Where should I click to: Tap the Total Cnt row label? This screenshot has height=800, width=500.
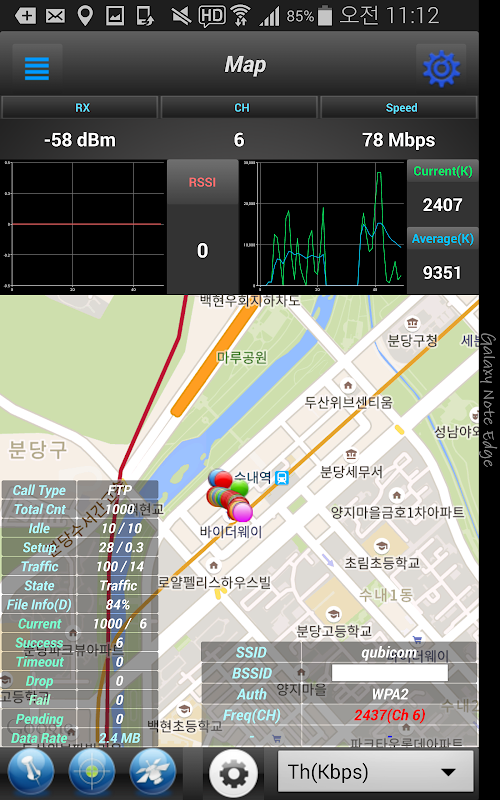pos(39,509)
